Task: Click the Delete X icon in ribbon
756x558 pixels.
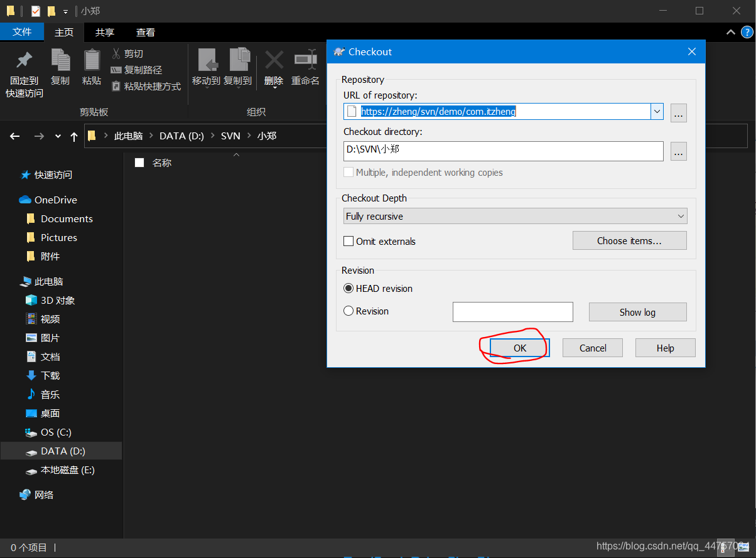Action: click(x=274, y=61)
